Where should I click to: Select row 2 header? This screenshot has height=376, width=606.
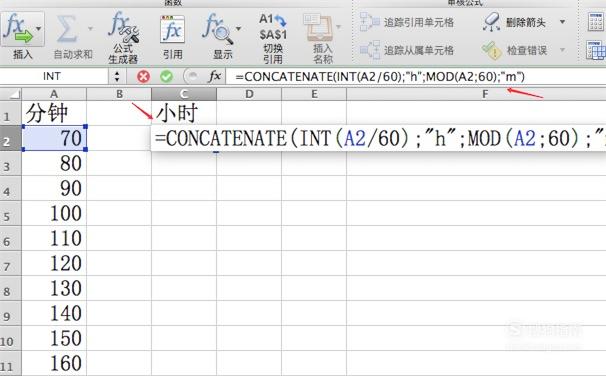[11, 138]
